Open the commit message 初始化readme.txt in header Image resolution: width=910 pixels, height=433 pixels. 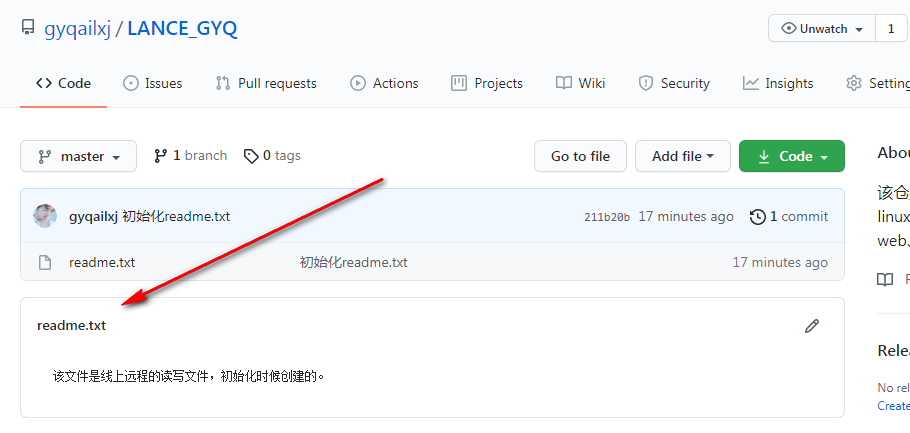click(x=176, y=216)
